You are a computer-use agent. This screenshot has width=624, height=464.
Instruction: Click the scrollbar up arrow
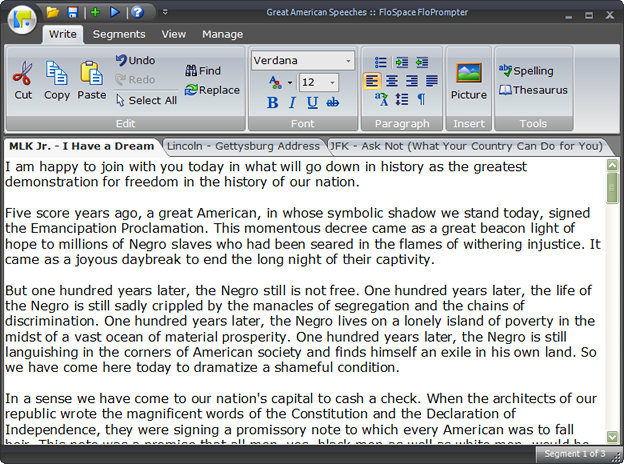(612, 164)
